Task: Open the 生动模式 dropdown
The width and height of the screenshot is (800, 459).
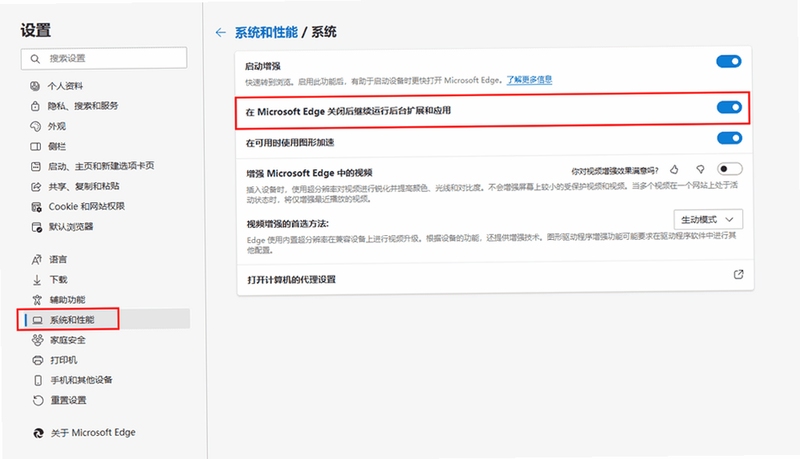Action: click(x=708, y=219)
